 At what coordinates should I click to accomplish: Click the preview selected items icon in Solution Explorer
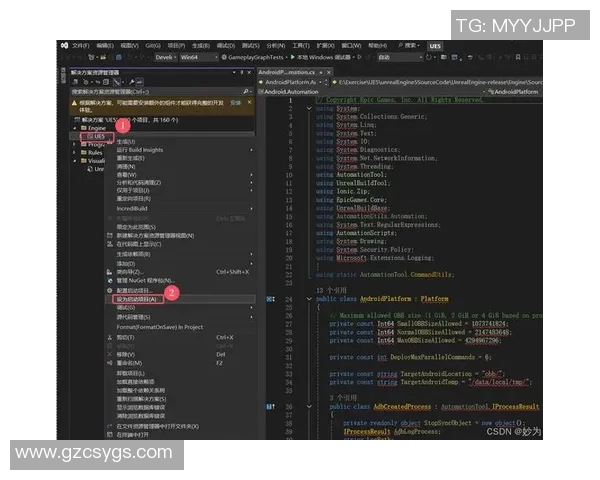(140, 82)
